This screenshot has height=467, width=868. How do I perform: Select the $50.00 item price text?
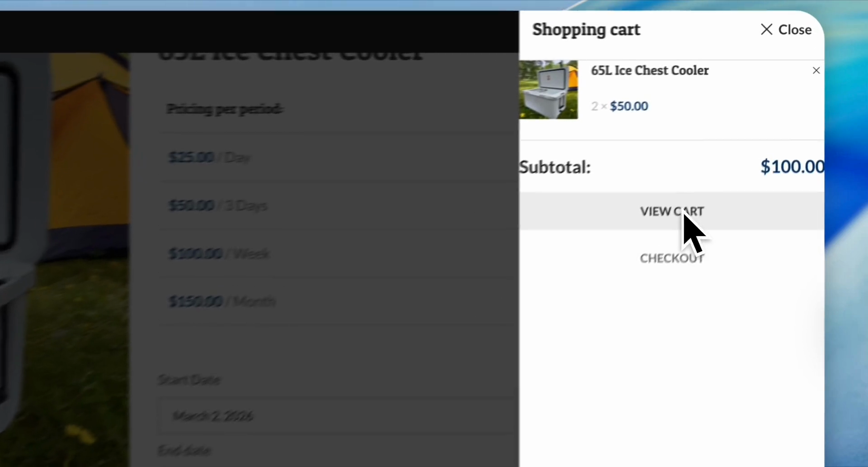pyautogui.click(x=629, y=106)
